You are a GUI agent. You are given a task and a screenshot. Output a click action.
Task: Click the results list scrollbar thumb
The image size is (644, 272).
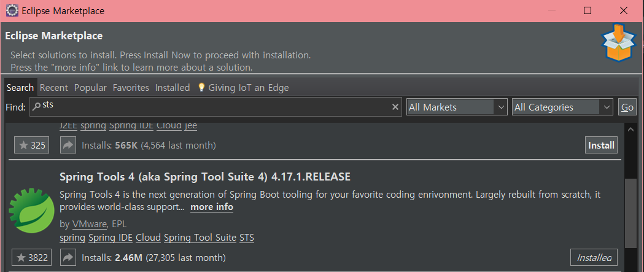pos(631,214)
